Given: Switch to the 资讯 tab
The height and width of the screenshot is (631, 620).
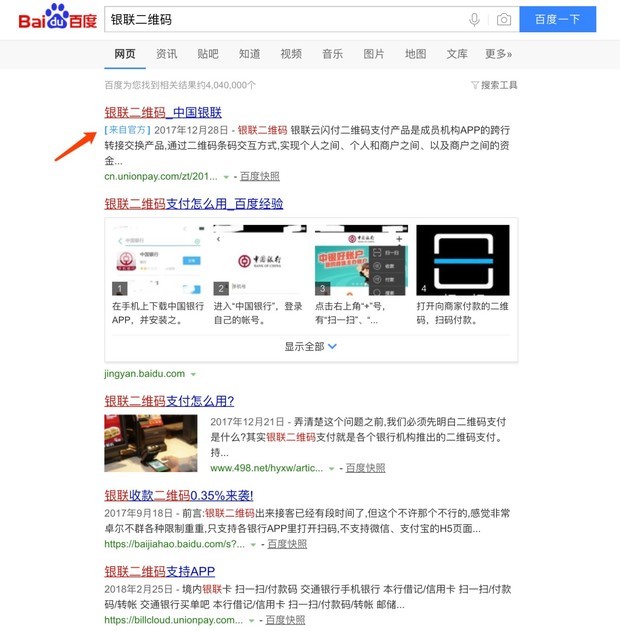Looking at the screenshot, I should click(x=166, y=54).
